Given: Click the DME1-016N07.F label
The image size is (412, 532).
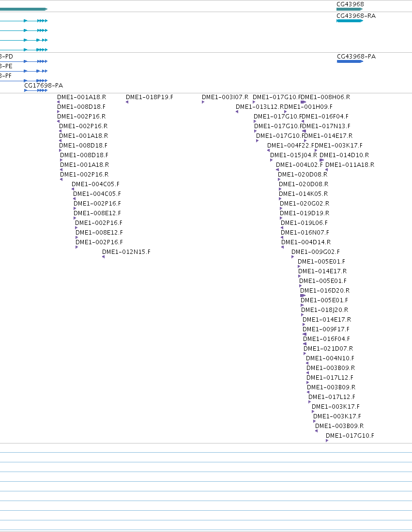Looking at the screenshot, I should point(305,233).
